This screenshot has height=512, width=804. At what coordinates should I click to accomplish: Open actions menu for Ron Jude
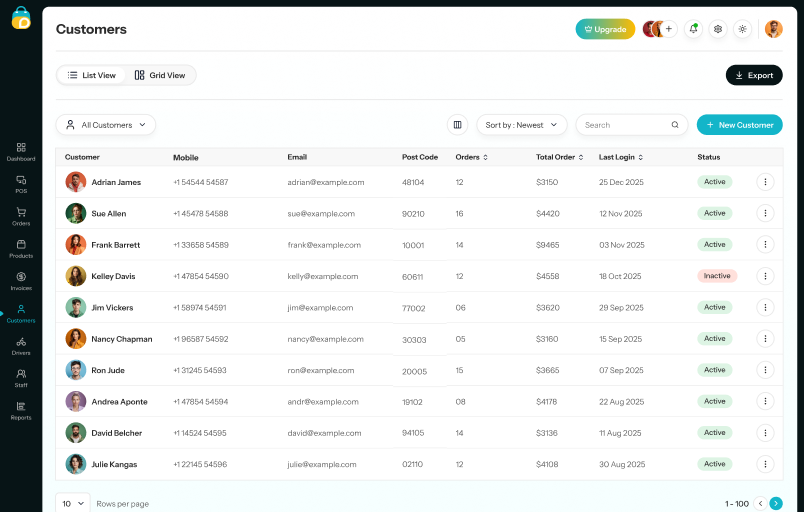click(765, 370)
